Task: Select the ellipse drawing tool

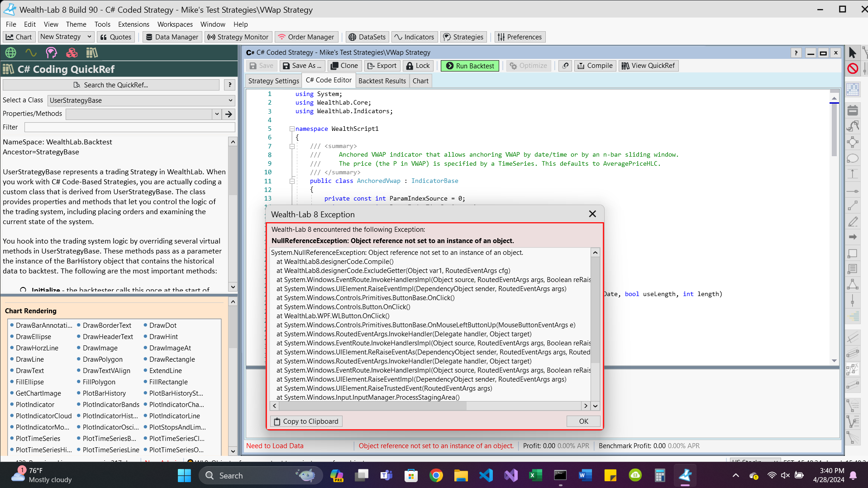Action: point(853,158)
